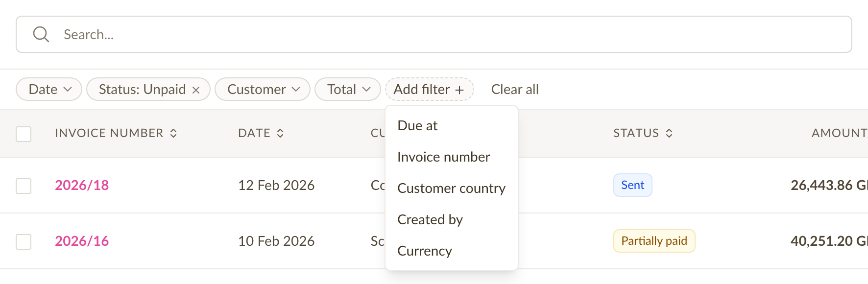Click the search magnifier icon

tap(41, 34)
